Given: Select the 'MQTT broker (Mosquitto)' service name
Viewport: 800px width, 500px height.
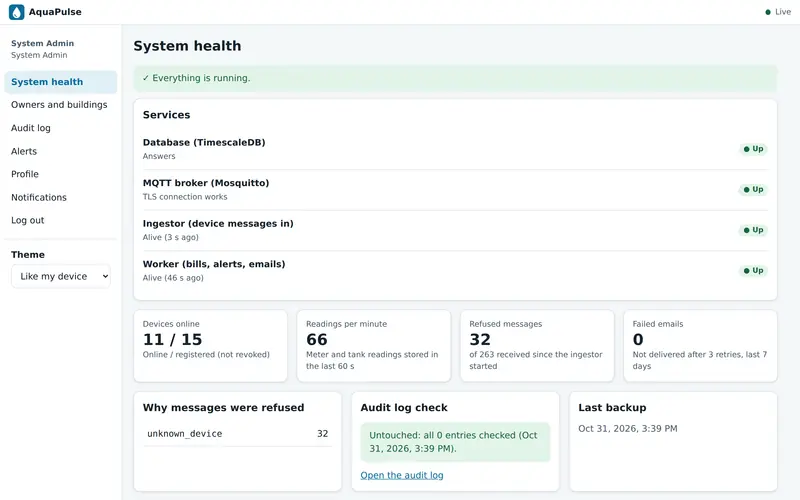Looking at the screenshot, I should coord(206,183).
